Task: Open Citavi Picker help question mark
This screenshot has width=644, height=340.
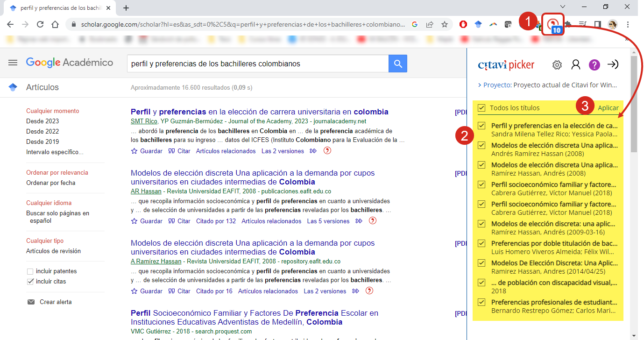Action: tap(594, 65)
